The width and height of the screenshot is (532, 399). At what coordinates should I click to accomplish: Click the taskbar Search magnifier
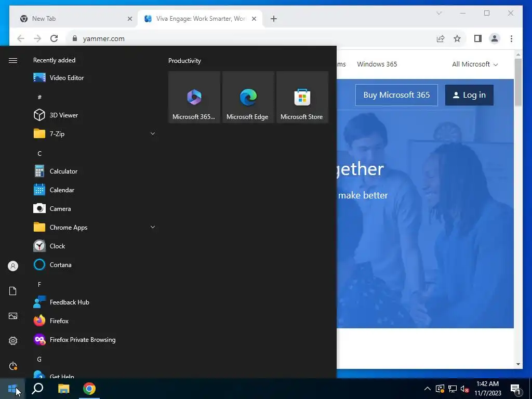(x=37, y=389)
